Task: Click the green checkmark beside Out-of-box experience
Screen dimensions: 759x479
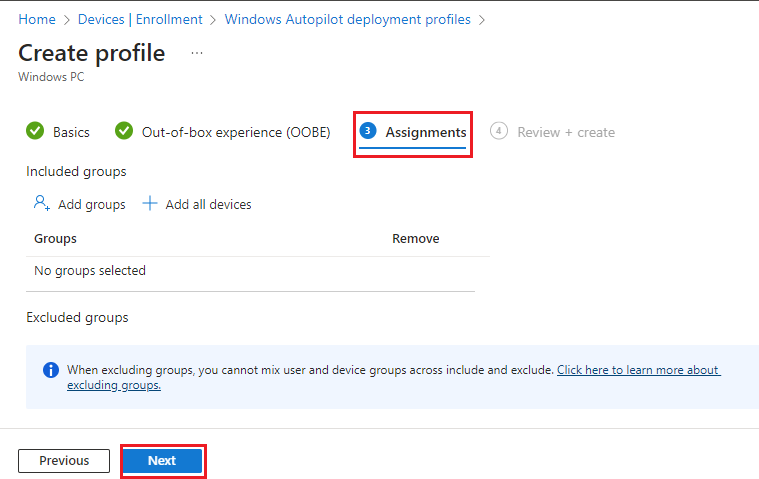Action: 124,131
